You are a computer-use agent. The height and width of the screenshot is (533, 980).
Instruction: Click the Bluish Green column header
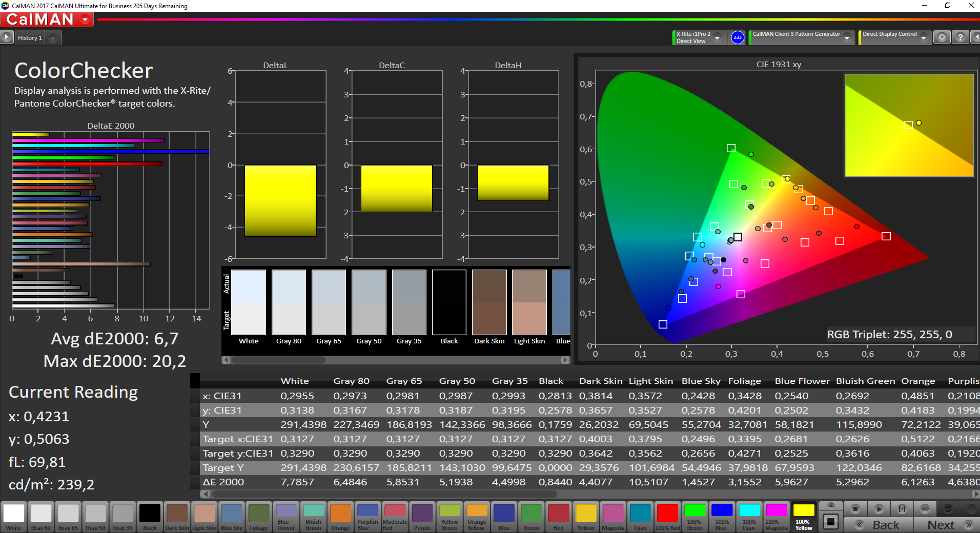pyautogui.click(x=865, y=381)
